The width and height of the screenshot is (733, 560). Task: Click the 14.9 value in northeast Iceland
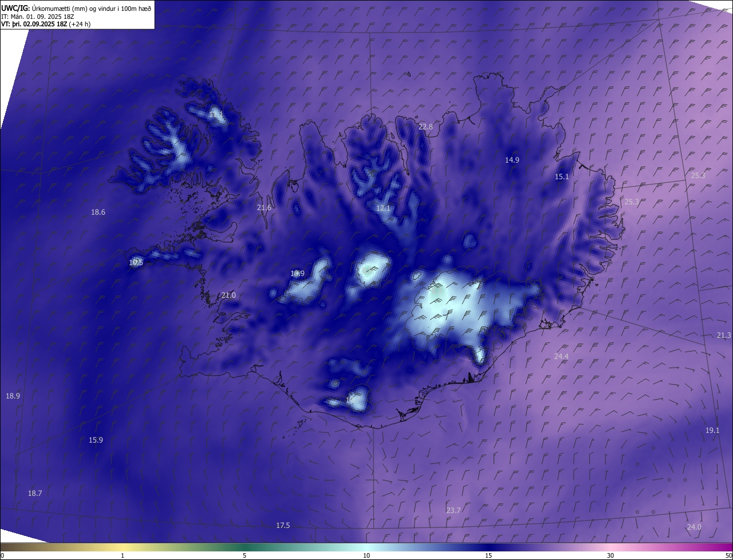(x=512, y=160)
